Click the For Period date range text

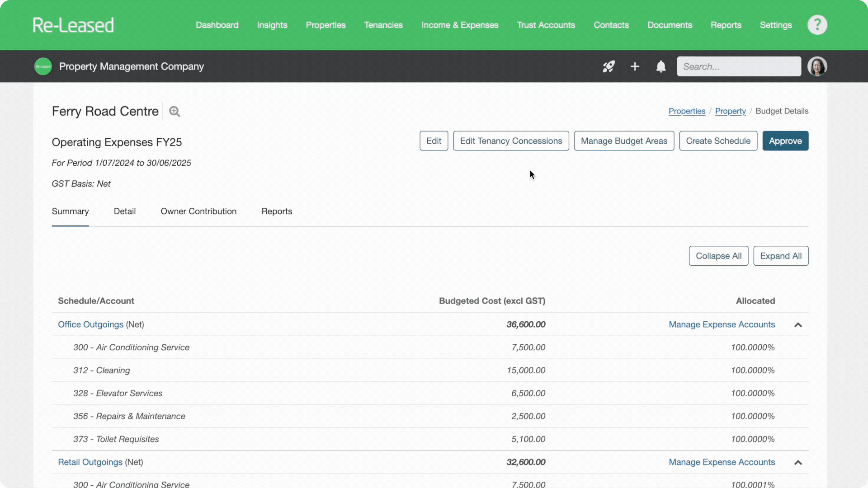tap(121, 163)
